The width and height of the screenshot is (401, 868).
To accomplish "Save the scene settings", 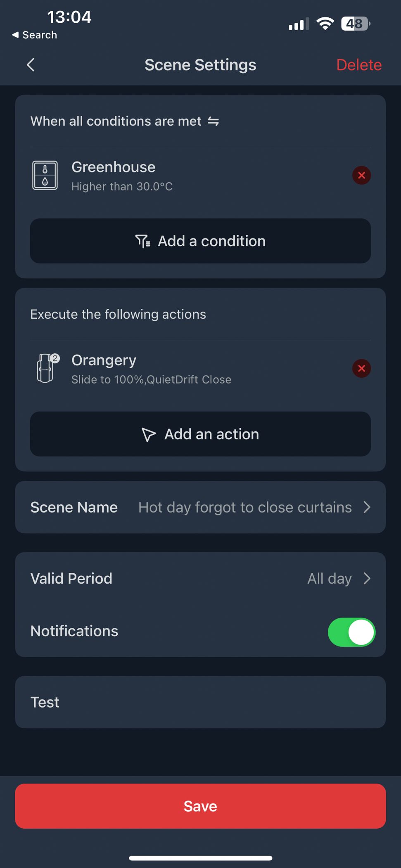I will point(200,806).
